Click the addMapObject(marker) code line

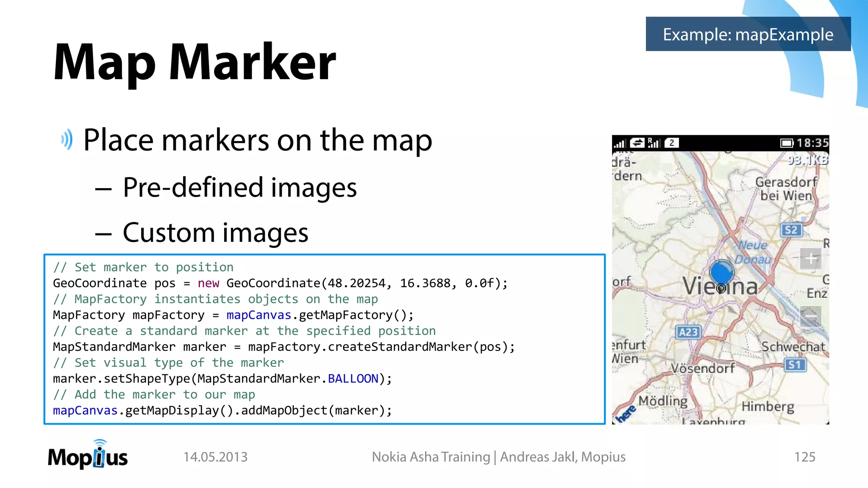click(x=223, y=410)
